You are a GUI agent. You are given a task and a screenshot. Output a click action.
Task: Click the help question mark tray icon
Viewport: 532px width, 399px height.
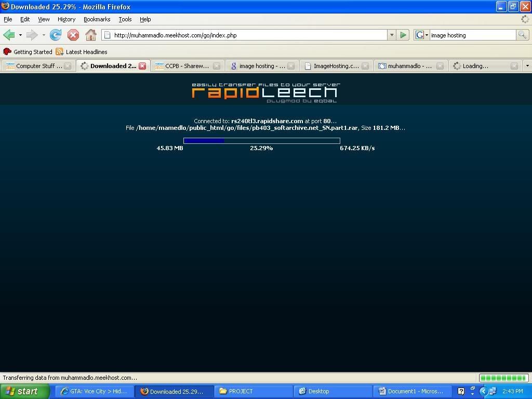pos(461,391)
